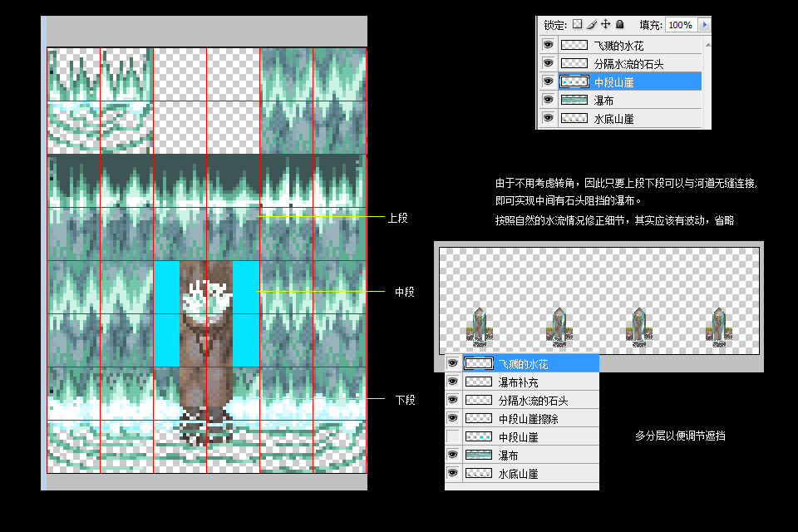Hide 水底山崖 layer in the five-layer panel
This screenshot has height=532, width=798.
coord(548,118)
